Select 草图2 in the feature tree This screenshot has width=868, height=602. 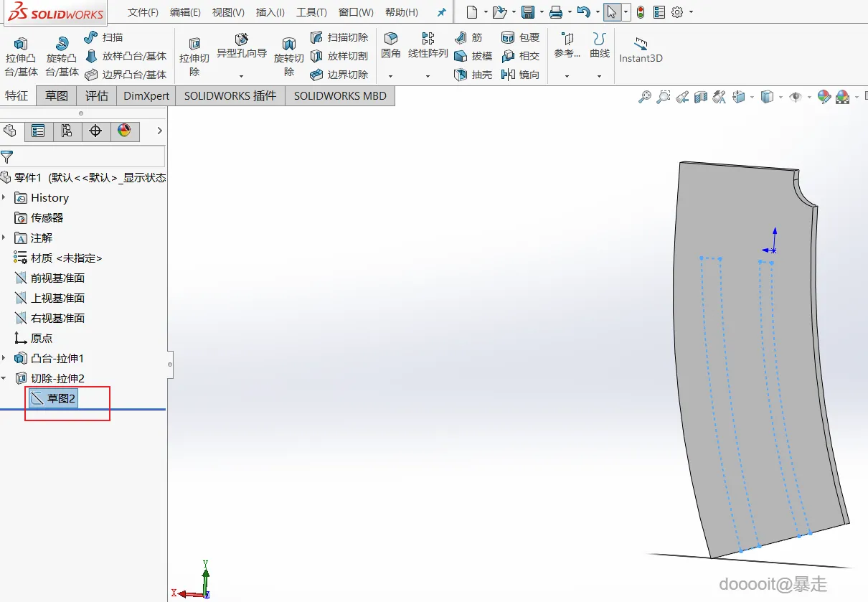[61, 398]
